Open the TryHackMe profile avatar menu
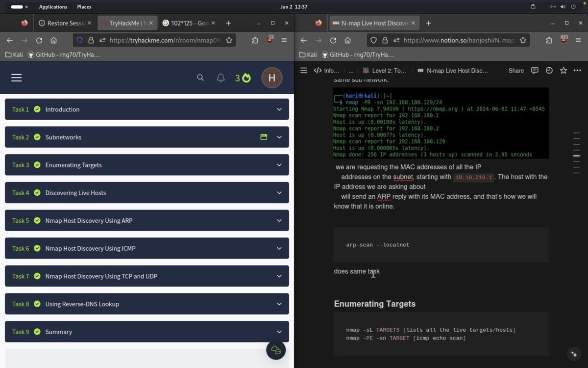The image size is (588, 368). pos(271,78)
